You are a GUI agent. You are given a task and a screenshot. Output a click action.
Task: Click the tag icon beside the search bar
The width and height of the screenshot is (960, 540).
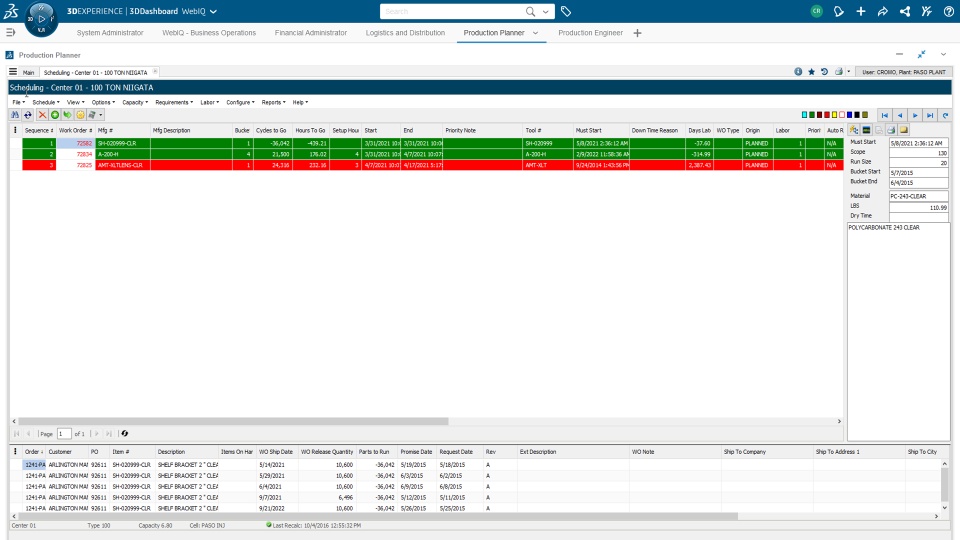point(566,11)
